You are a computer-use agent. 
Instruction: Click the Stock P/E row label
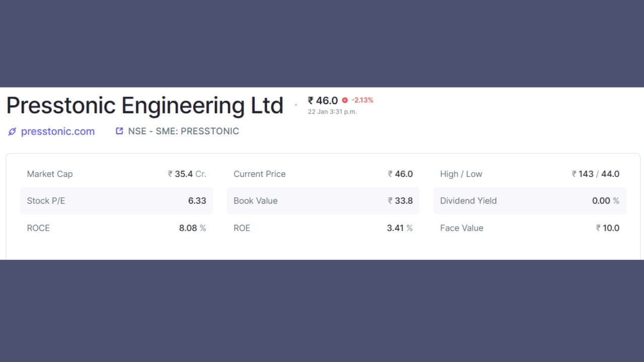point(46,201)
